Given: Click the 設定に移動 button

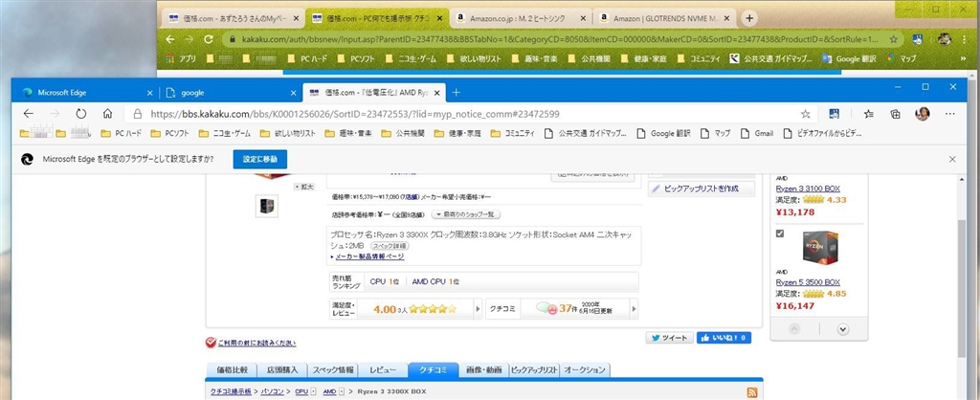Looking at the screenshot, I should coord(260,160).
